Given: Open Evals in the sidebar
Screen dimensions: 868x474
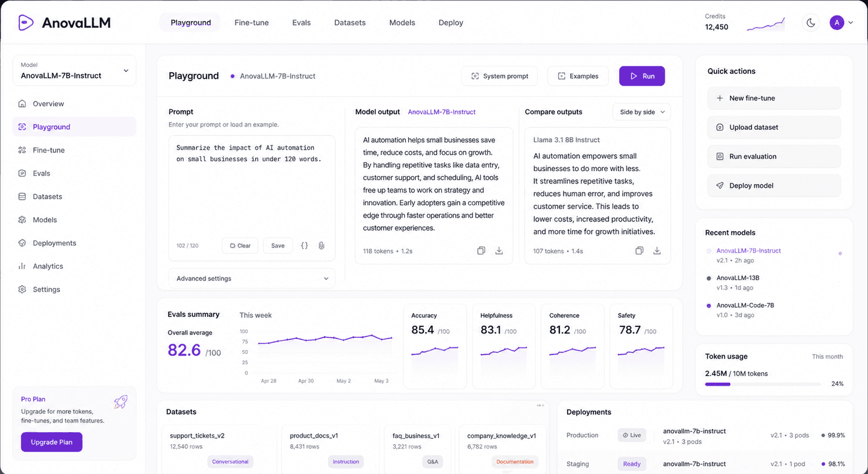Looking at the screenshot, I should click(74, 173).
